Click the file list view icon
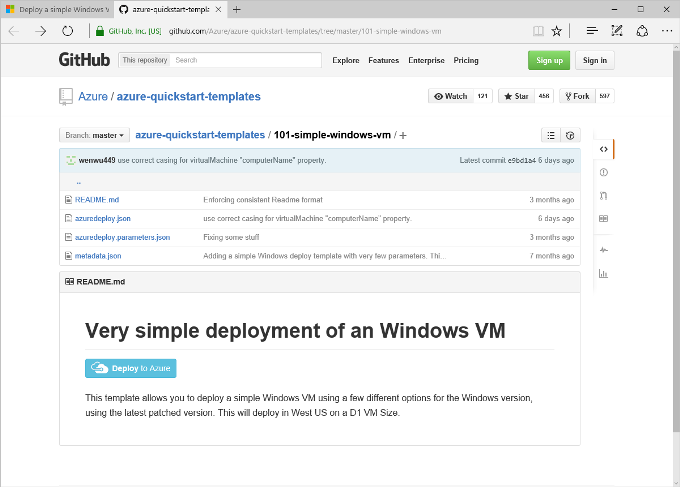Image resolution: width=680 pixels, height=487 pixels. click(x=551, y=135)
